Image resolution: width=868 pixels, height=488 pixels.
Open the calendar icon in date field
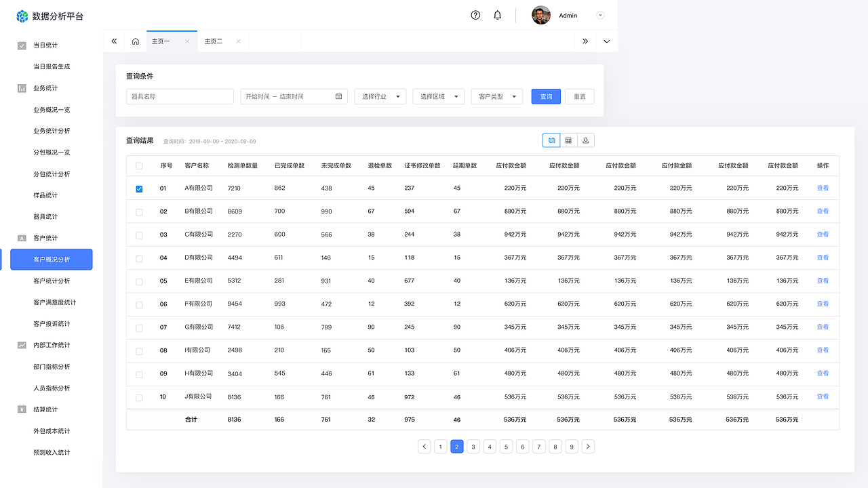[x=339, y=96]
